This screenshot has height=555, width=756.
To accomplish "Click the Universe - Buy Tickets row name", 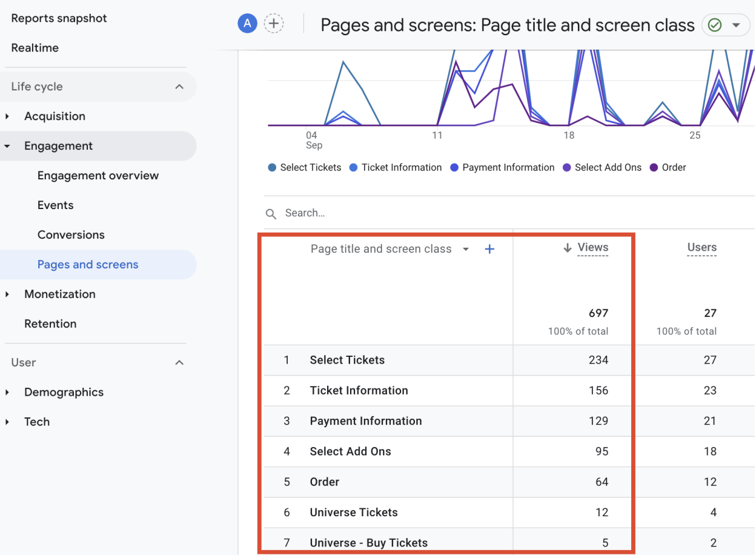I will click(368, 543).
